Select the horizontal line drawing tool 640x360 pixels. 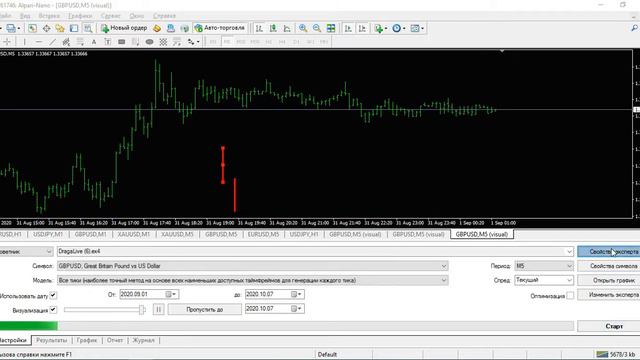tap(38, 42)
